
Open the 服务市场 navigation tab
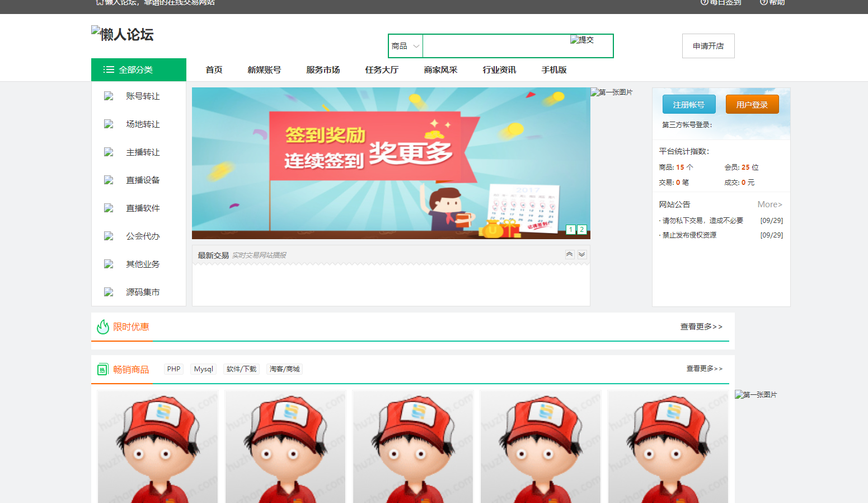click(x=323, y=70)
